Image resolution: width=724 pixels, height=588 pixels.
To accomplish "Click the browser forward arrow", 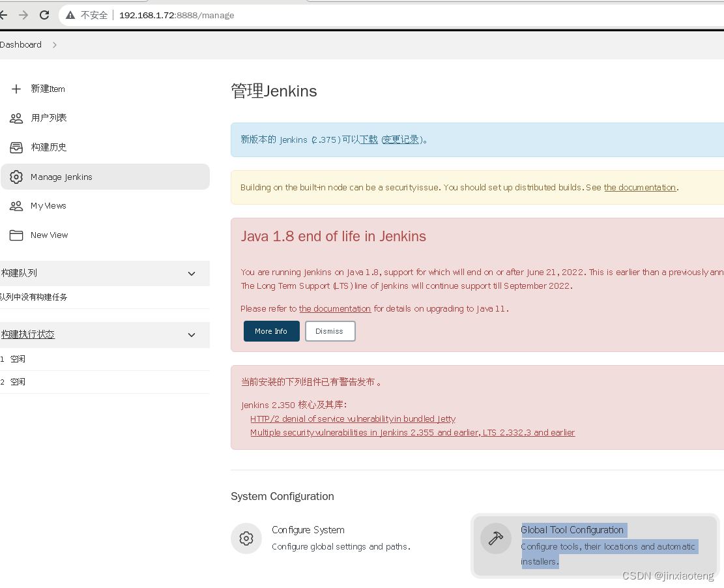I will pyautogui.click(x=23, y=15).
